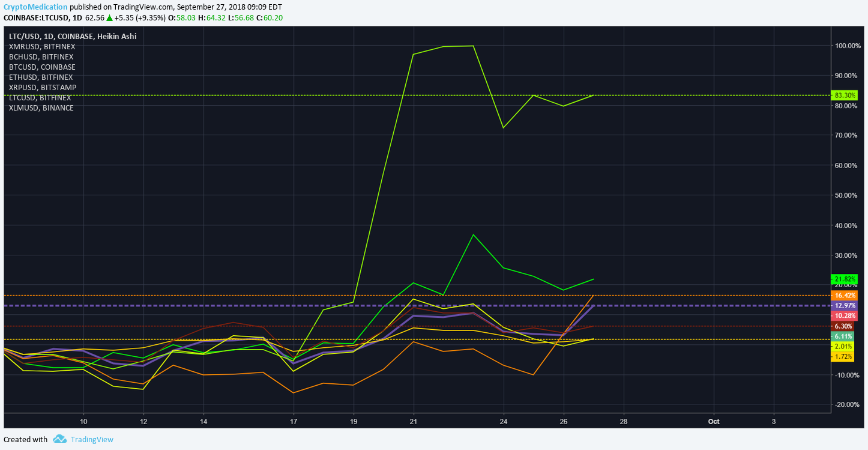868x450 pixels.
Task: Click the 16.42% orange price label
Action: 845,296
